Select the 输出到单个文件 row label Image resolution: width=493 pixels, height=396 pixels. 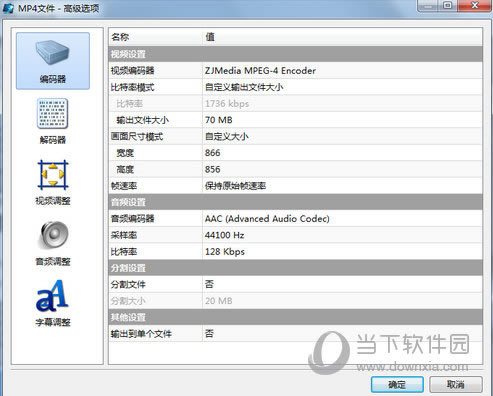141,334
